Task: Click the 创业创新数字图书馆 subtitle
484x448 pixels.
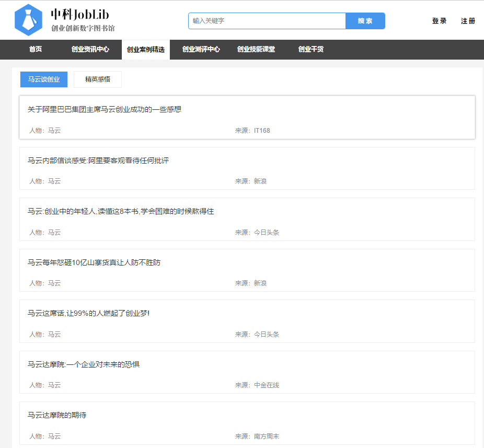Action: pos(83,28)
